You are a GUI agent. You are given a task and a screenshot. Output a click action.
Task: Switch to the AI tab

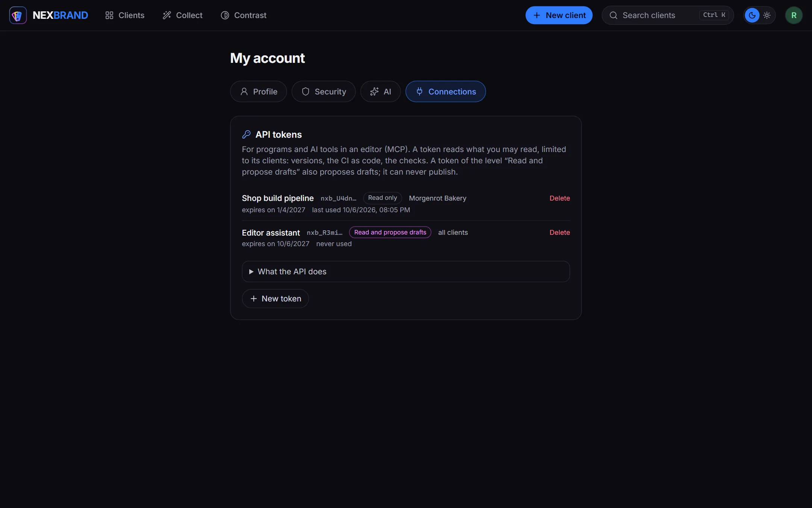pos(380,91)
